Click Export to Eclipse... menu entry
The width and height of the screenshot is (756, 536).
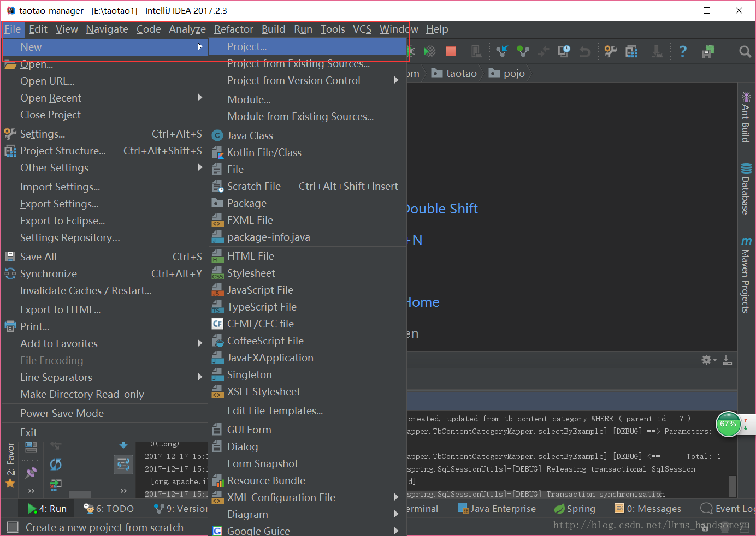point(104,221)
